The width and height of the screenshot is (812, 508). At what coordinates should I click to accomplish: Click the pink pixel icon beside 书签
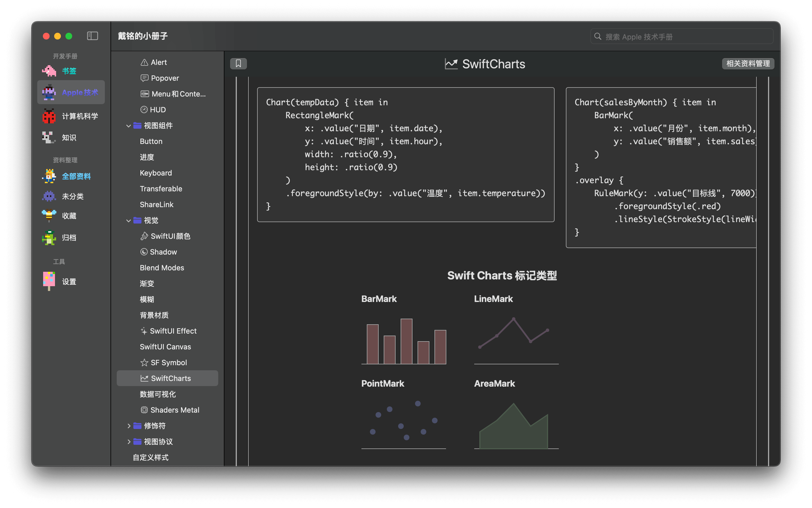coord(49,71)
